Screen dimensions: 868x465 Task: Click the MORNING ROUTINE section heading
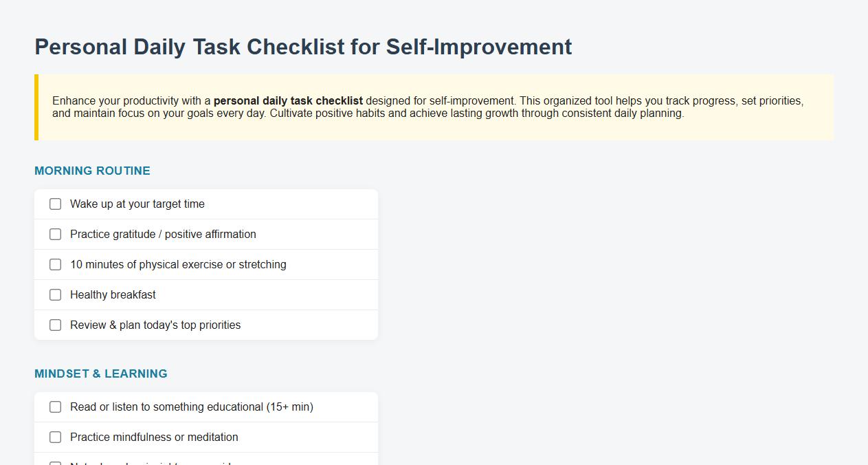point(92,171)
